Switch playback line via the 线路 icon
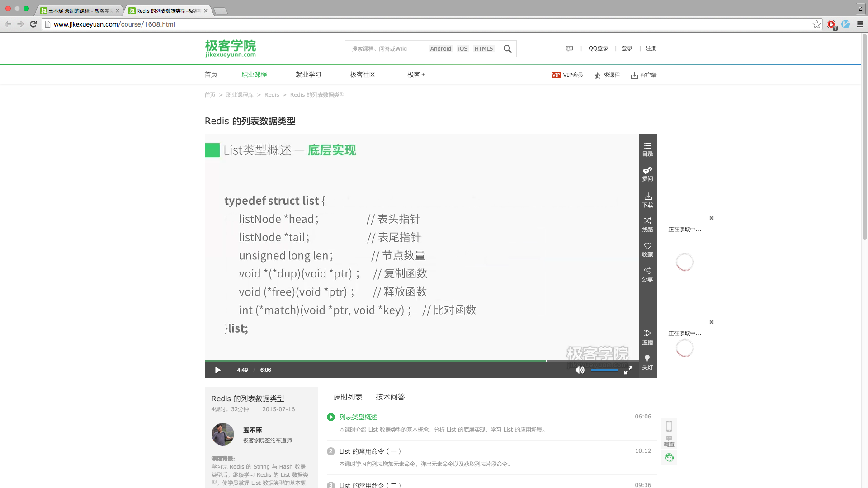Image resolution: width=868 pixels, height=488 pixels. [x=647, y=224]
